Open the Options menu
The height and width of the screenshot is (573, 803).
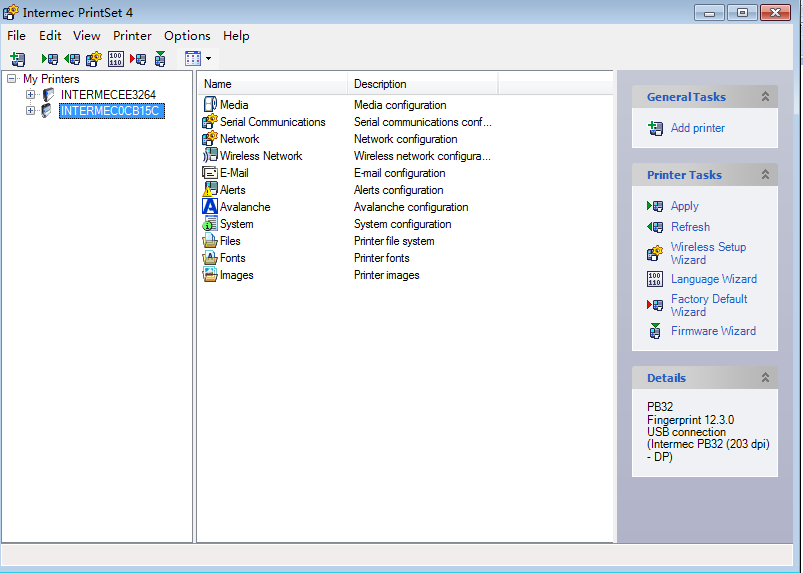coord(187,36)
